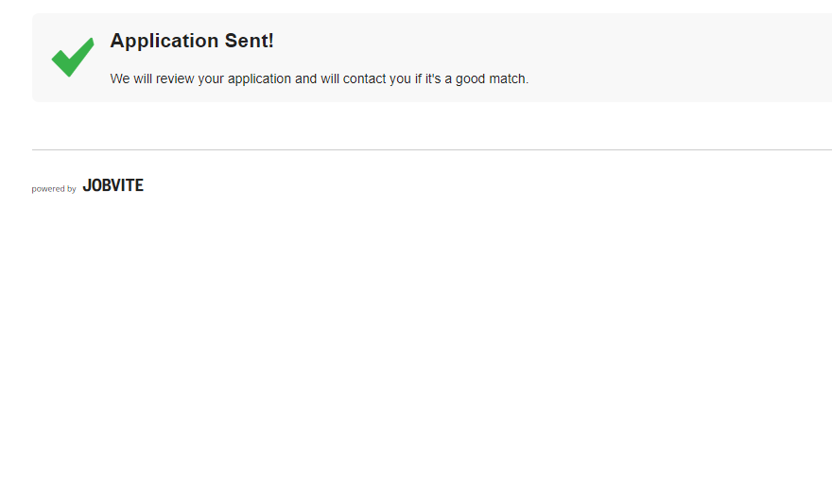The image size is (832, 504).
Task: Click the "powered by" footer text
Action: point(54,189)
